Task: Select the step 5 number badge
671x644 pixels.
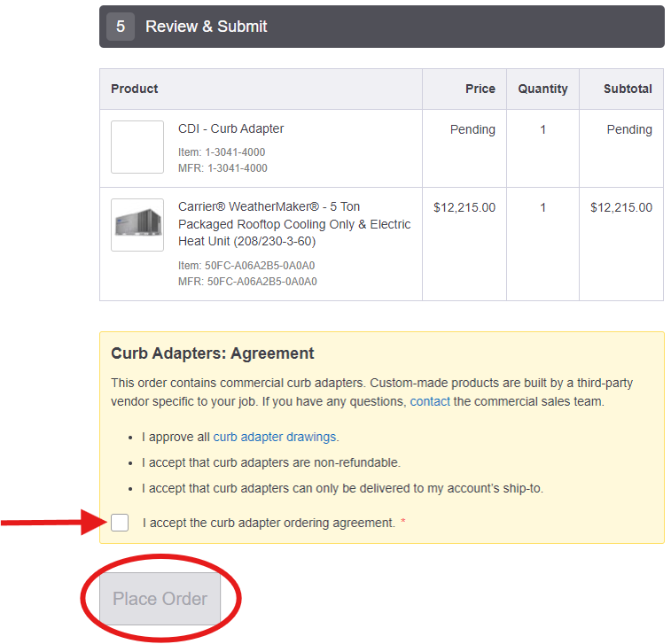Action: (121, 27)
